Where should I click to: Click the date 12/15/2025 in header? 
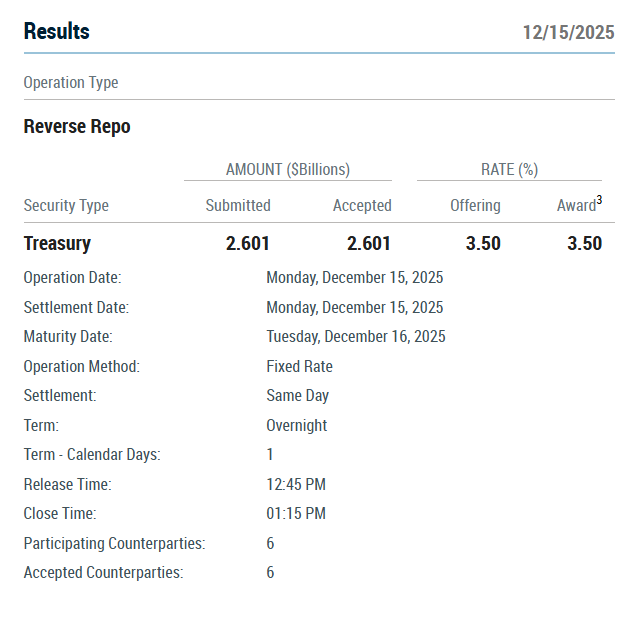(568, 32)
